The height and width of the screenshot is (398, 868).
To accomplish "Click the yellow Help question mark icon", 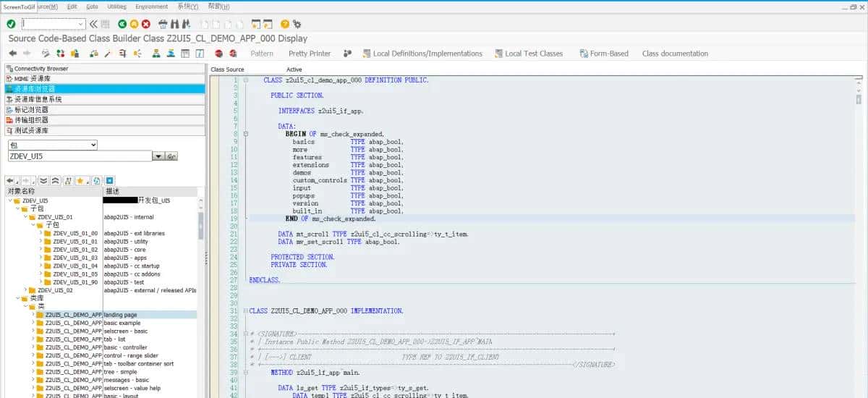I will (x=285, y=24).
